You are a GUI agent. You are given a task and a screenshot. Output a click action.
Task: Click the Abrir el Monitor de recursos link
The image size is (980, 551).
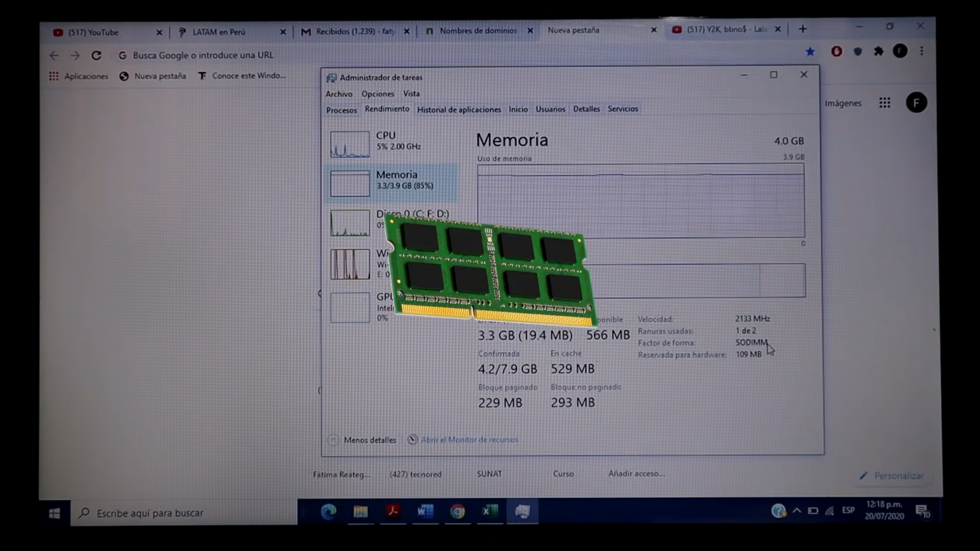coord(470,439)
